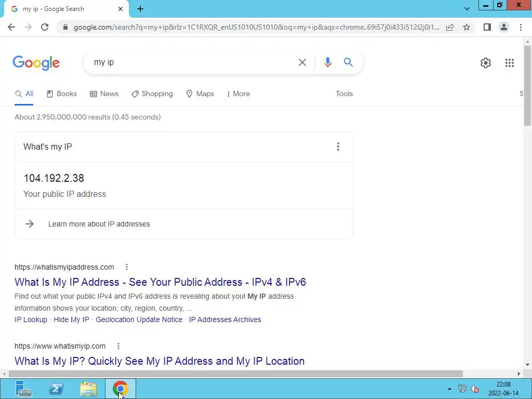Open about-result menu for whatismyipaddress.com
The image size is (532, 399).
click(127, 267)
